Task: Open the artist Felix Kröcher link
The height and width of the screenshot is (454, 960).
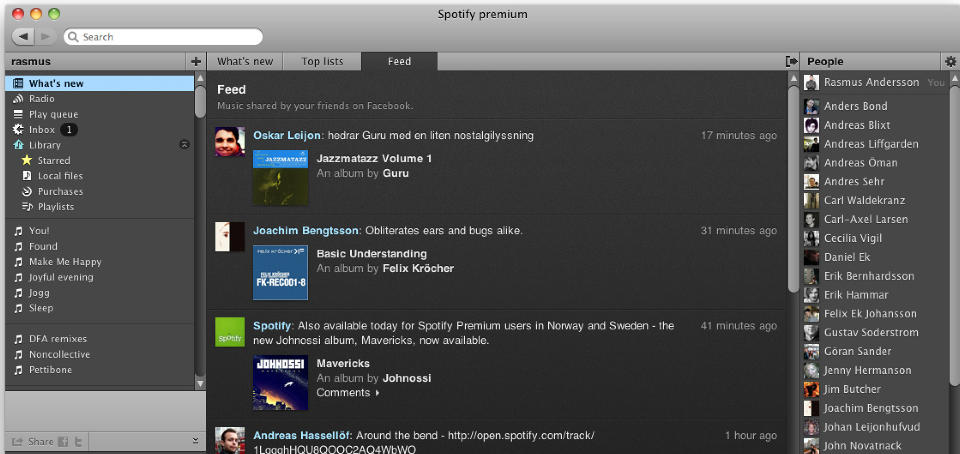Action: 418,269
